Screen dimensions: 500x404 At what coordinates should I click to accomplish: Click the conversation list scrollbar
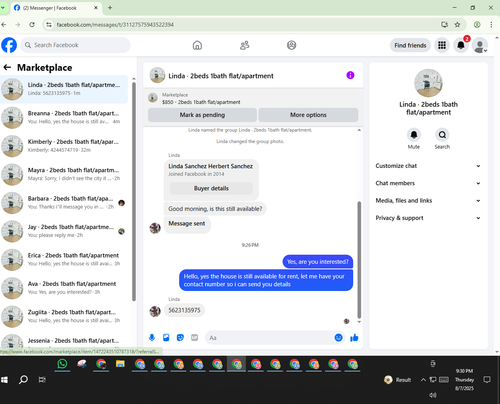[x=134, y=191]
